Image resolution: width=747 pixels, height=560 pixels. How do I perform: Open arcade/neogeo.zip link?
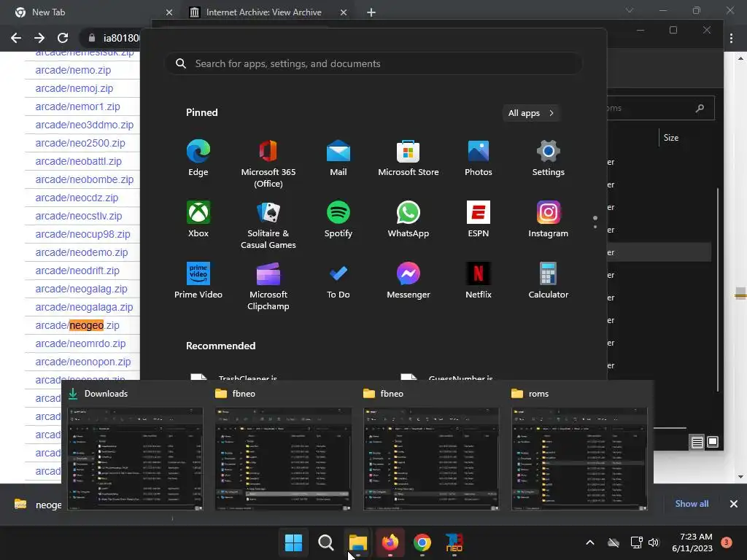click(77, 325)
